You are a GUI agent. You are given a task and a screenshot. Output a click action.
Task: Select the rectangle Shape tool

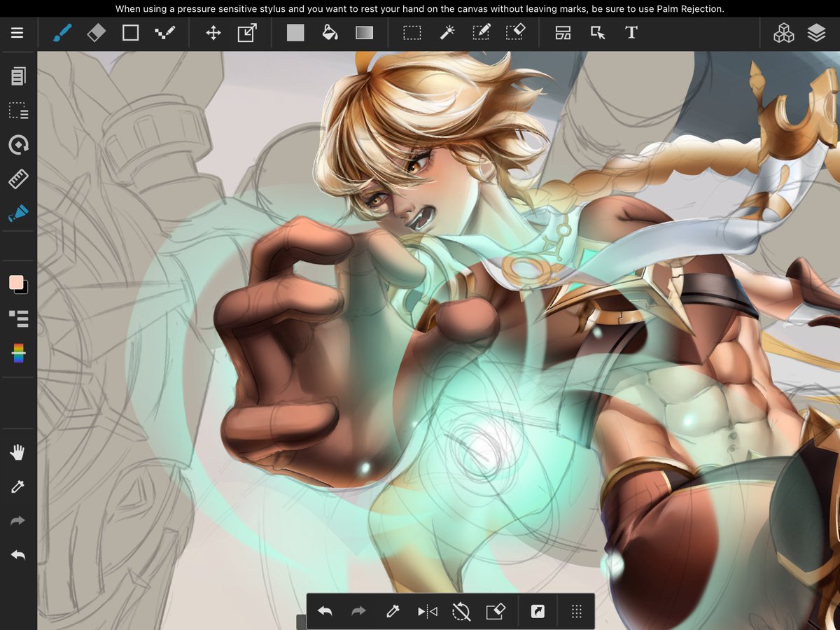pos(130,33)
